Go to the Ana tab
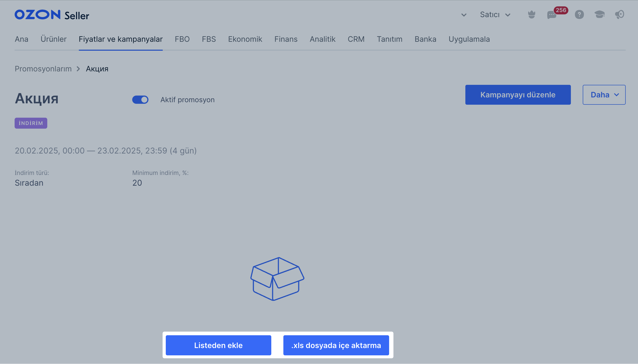 pyautogui.click(x=21, y=39)
